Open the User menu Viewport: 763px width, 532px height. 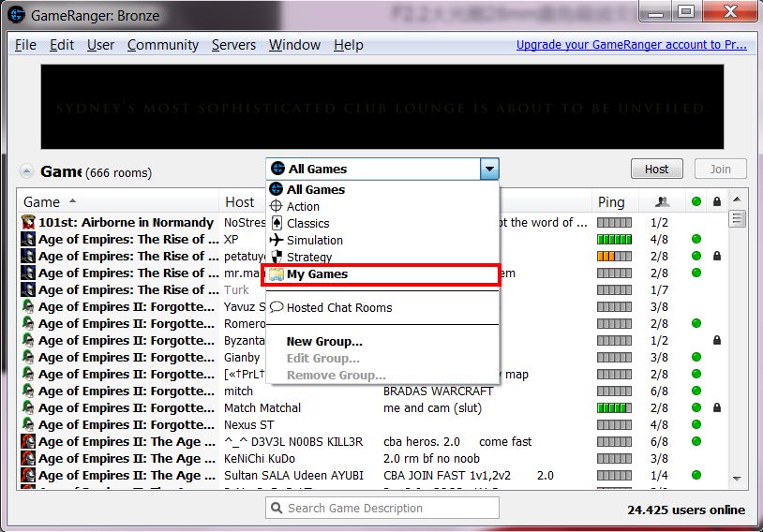pos(100,45)
